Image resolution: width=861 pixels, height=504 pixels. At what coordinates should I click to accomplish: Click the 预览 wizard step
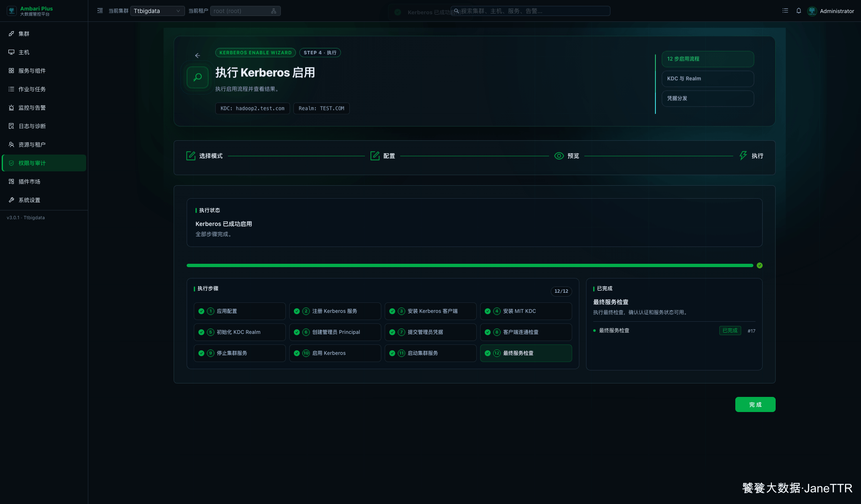pyautogui.click(x=567, y=156)
